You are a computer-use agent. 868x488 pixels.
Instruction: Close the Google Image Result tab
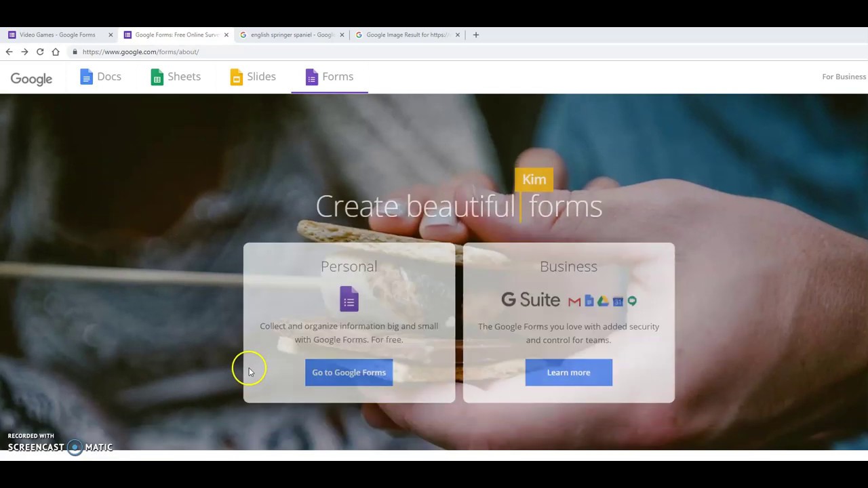[458, 35]
